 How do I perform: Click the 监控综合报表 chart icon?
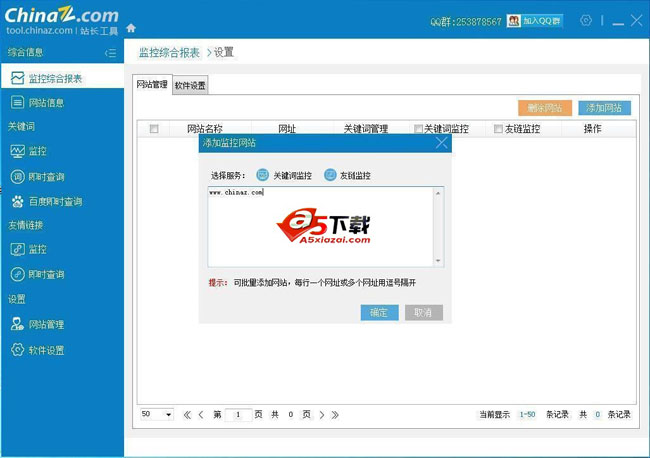pos(17,78)
